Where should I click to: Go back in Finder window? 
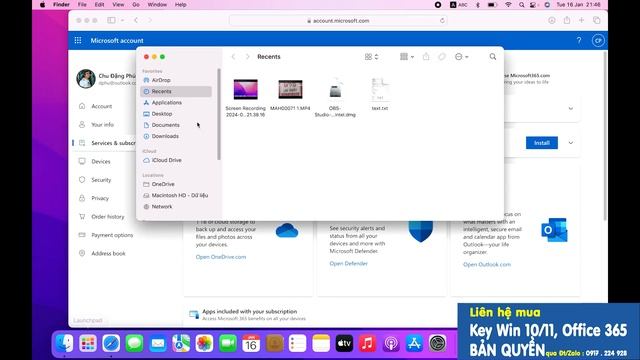tap(233, 57)
